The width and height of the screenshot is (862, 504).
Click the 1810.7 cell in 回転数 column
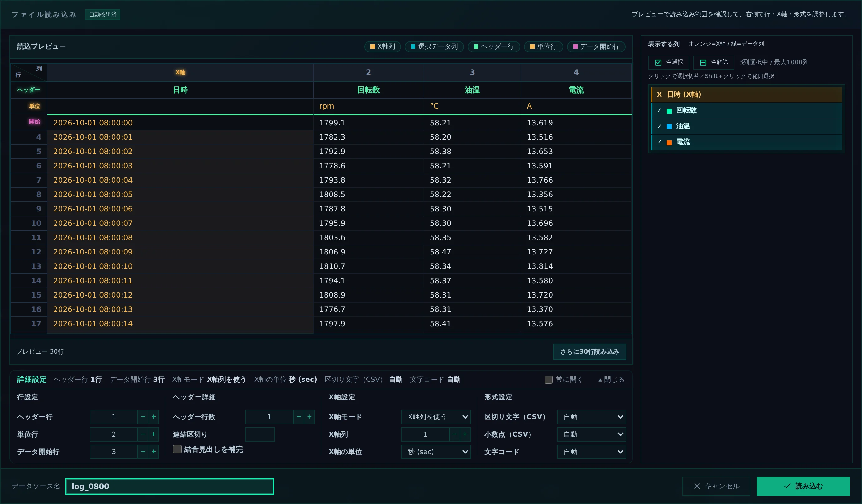point(368,266)
